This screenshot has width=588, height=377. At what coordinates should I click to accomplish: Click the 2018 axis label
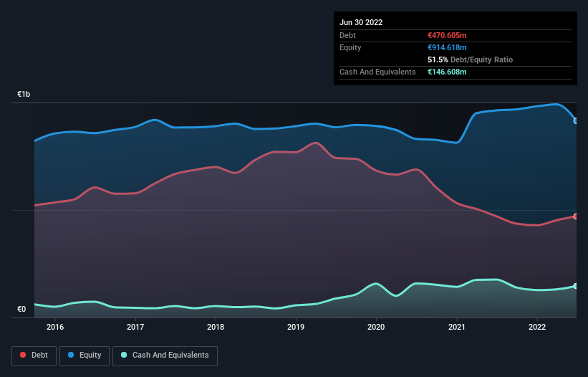(x=216, y=327)
